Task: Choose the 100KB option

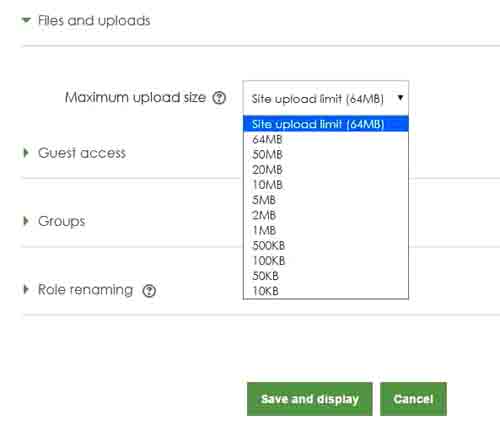Action: point(326,261)
